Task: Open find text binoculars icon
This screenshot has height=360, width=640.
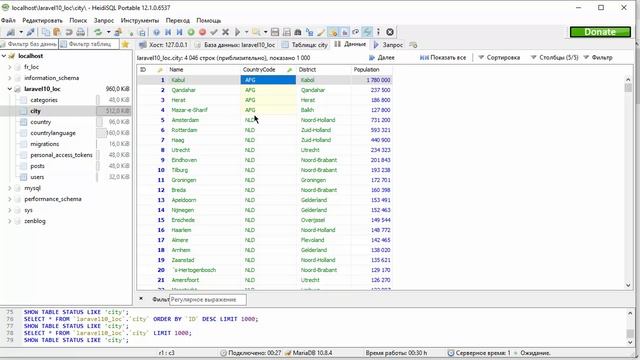Action: point(298,32)
